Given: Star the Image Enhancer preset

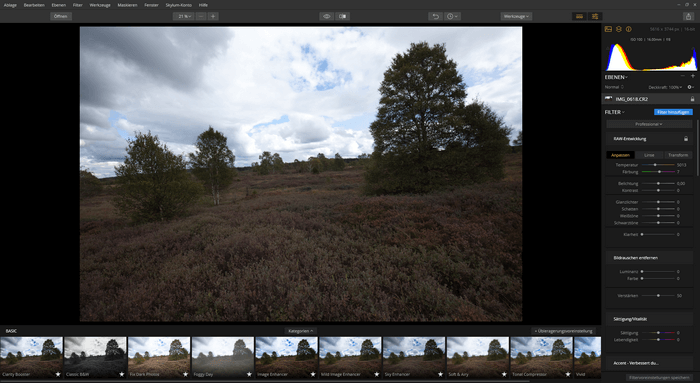Looking at the screenshot, I should pyautogui.click(x=313, y=375).
